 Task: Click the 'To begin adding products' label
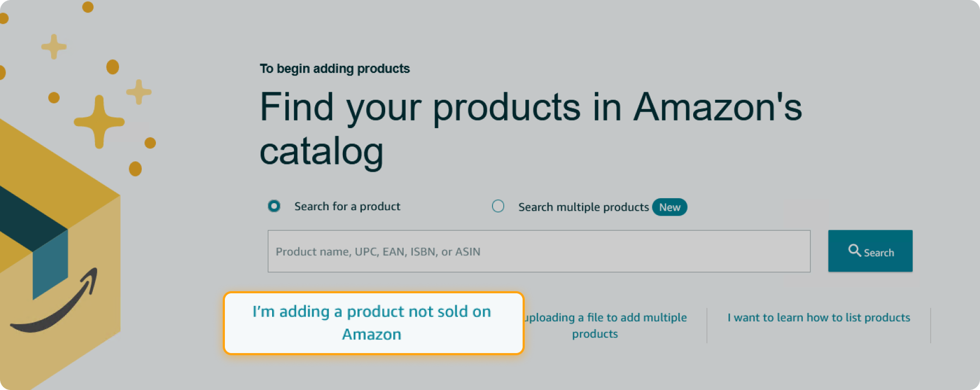point(335,68)
